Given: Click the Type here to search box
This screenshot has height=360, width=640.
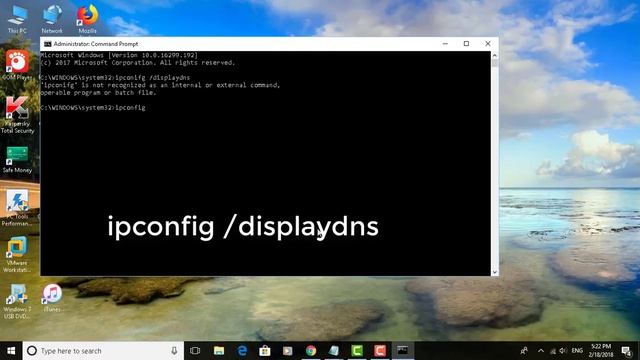Looking at the screenshot, I should click(103, 351).
